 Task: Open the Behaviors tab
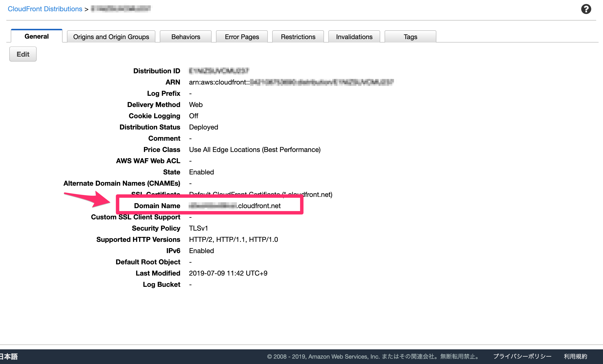[x=186, y=37]
